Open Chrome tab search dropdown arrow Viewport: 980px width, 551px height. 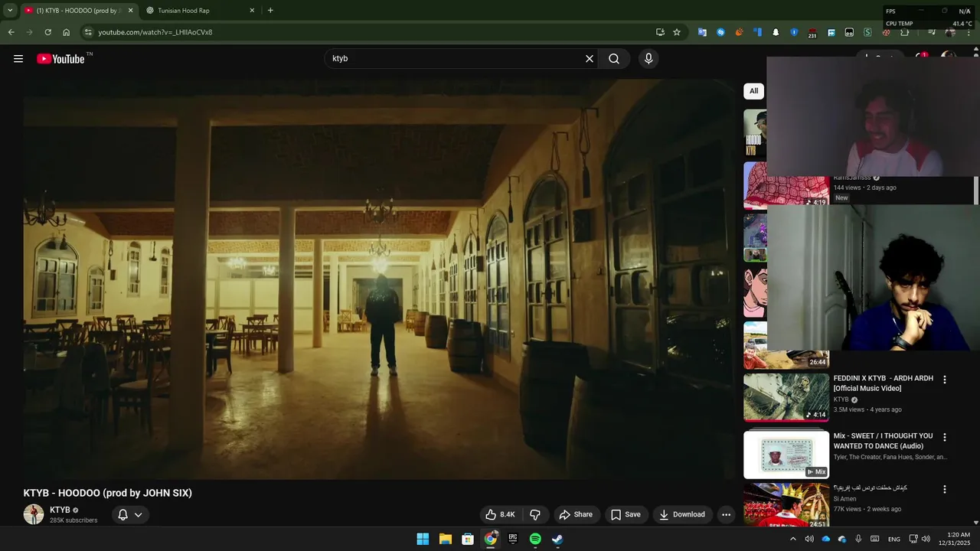tap(10, 10)
